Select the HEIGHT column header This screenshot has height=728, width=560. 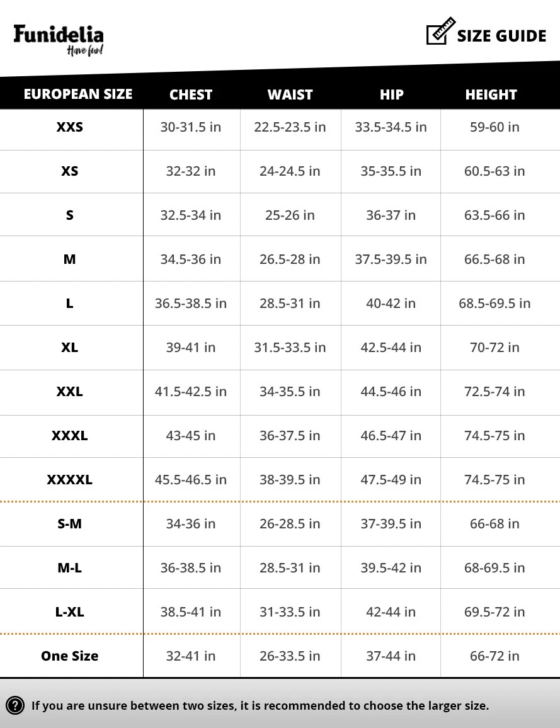click(x=491, y=94)
